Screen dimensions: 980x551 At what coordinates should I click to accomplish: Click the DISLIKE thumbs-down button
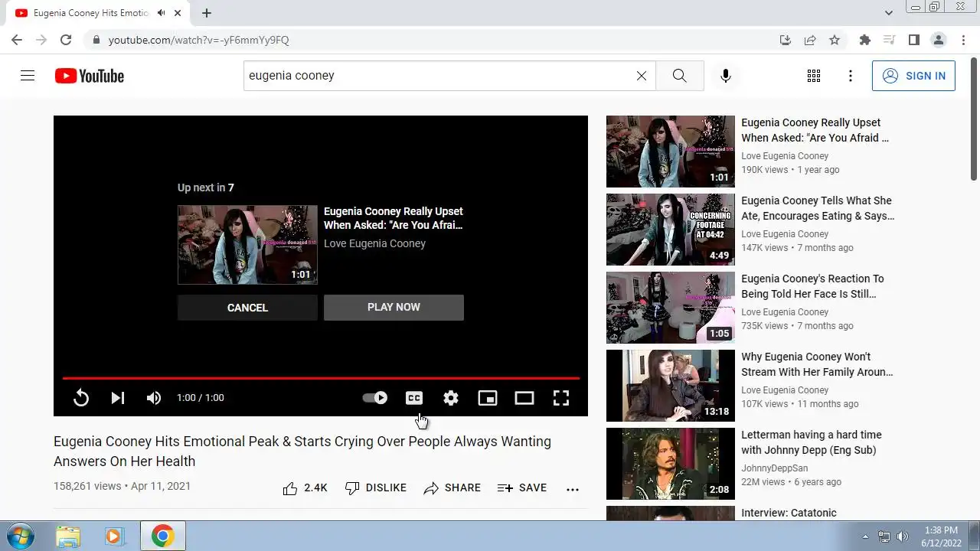coord(376,488)
